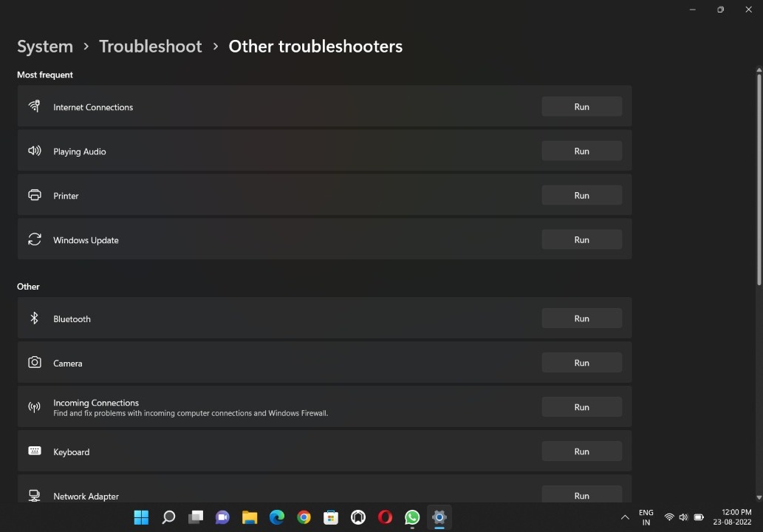
Task: Run the Playing Audio troubleshooter
Action: [x=581, y=151]
